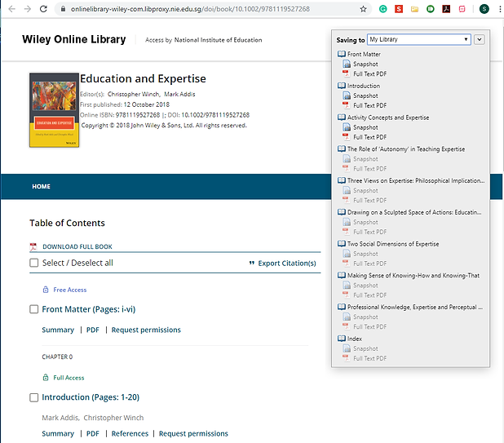Bookmark this page with the star icon

tap(363, 9)
